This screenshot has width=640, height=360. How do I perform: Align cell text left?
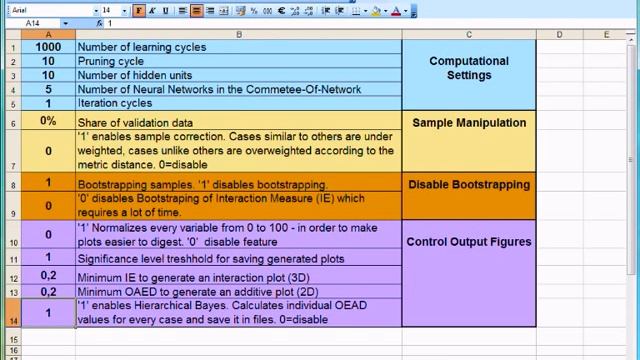point(183,11)
